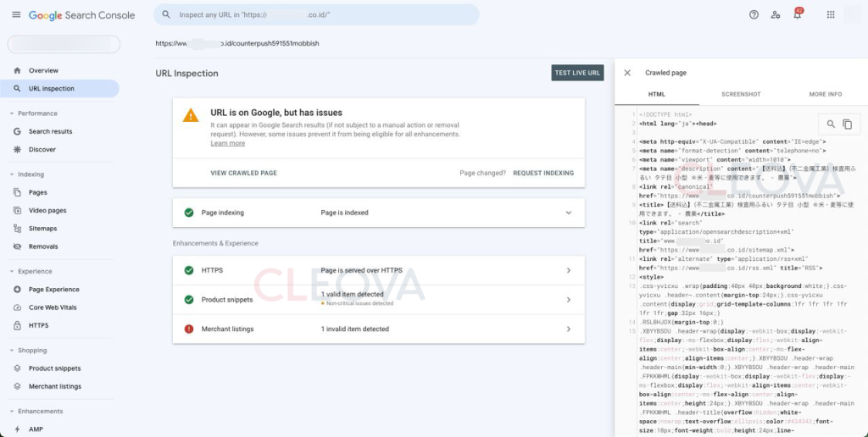The width and height of the screenshot is (868, 437).
Task: Click the Pages document icon
Action: (x=17, y=192)
